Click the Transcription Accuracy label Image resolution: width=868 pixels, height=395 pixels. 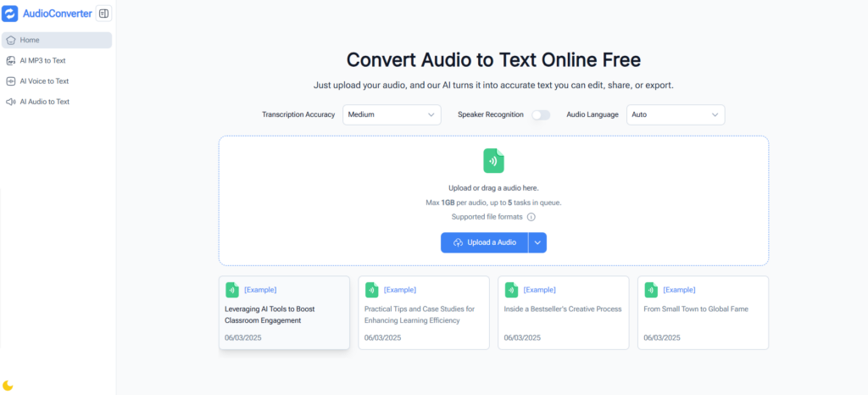point(298,115)
